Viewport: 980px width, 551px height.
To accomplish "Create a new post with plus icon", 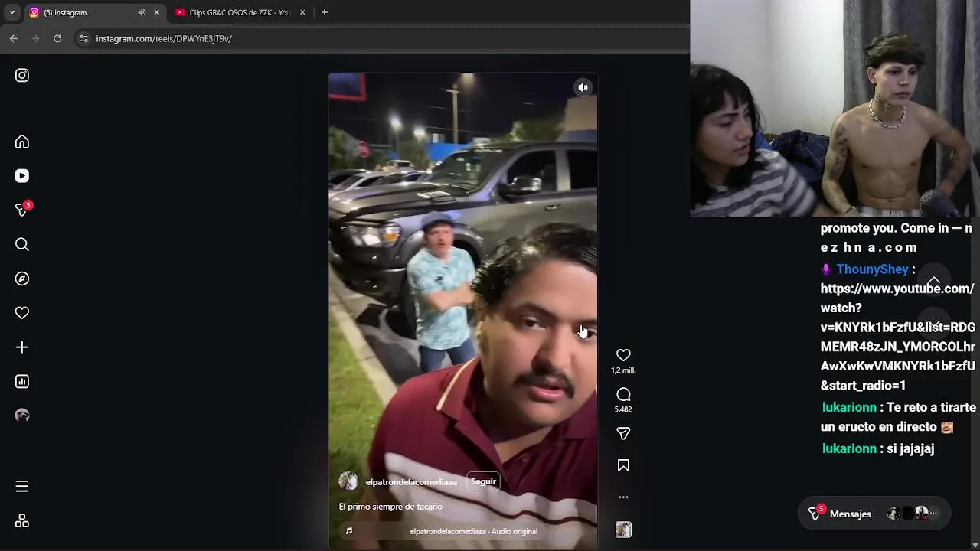I will (x=22, y=347).
